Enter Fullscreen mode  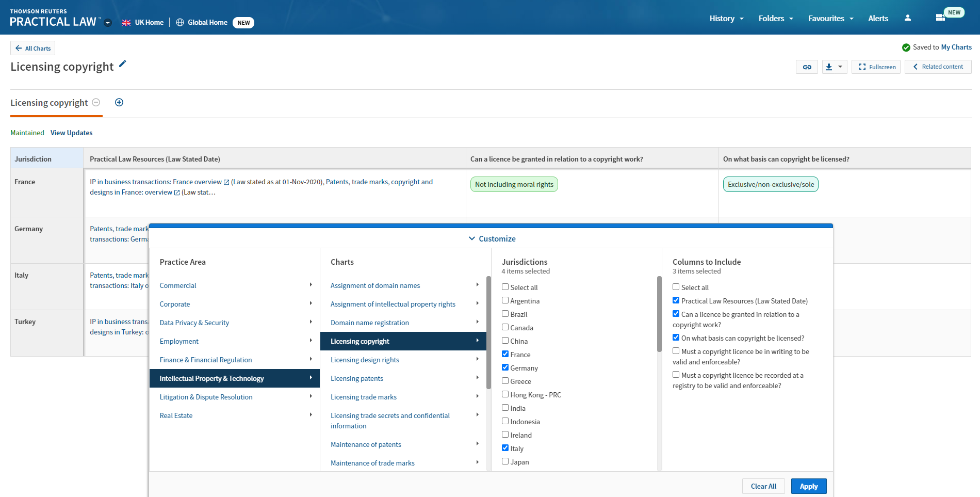(876, 67)
